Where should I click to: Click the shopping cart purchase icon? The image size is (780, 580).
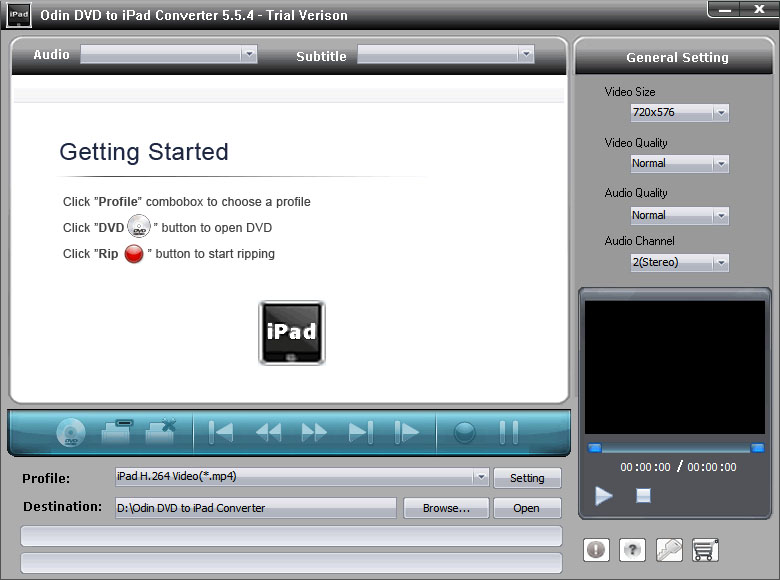(705, 549)
